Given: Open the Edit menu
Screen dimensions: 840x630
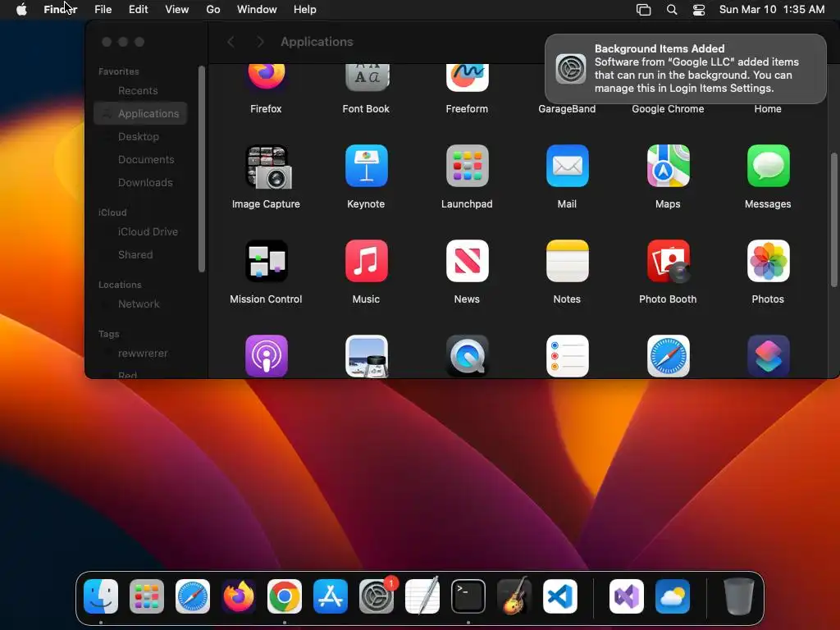Looking at the screenshot, I should tap(138, 10).
